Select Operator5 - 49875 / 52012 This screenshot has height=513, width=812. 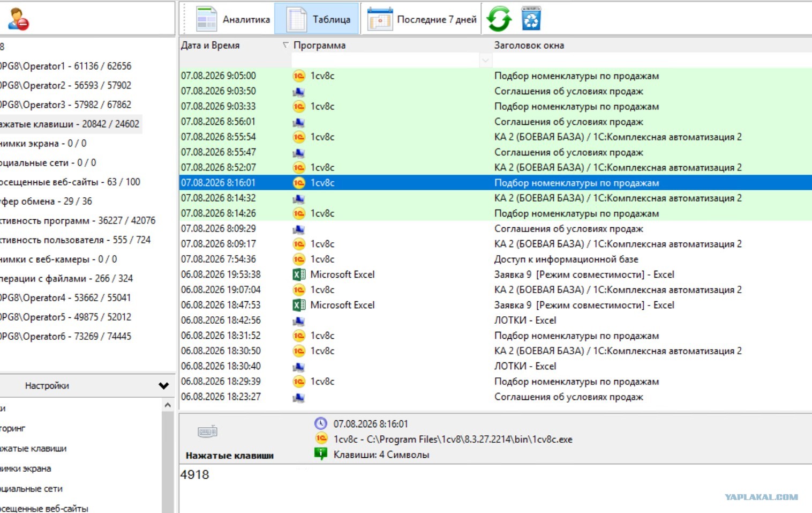[x=65, y=317]
